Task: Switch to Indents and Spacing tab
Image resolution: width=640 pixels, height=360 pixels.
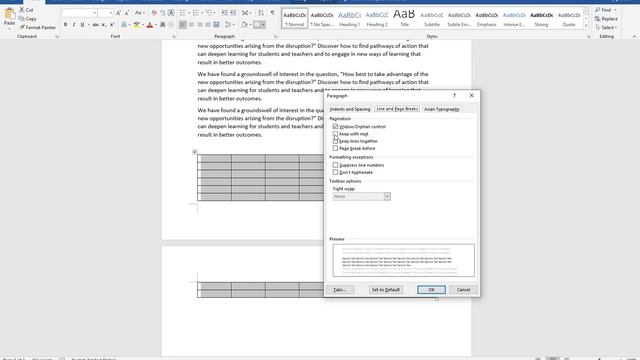Action: tap(350, 109)
